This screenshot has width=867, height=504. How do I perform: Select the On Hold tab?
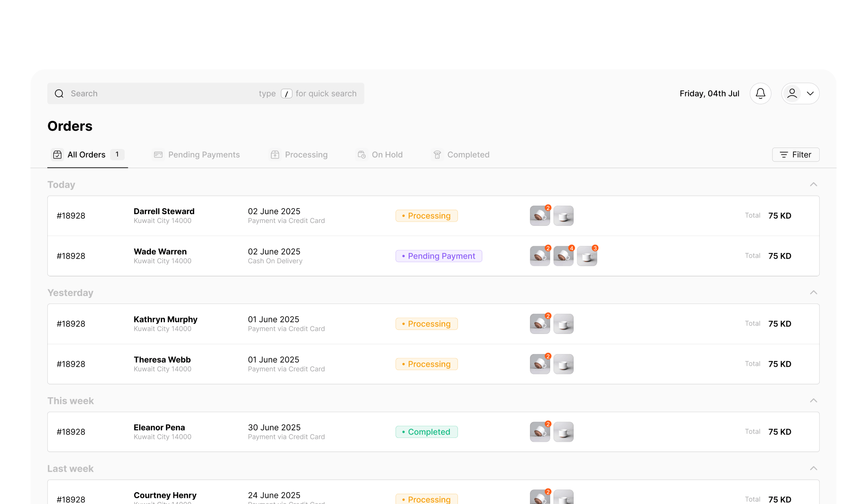(x=380, y=155)
